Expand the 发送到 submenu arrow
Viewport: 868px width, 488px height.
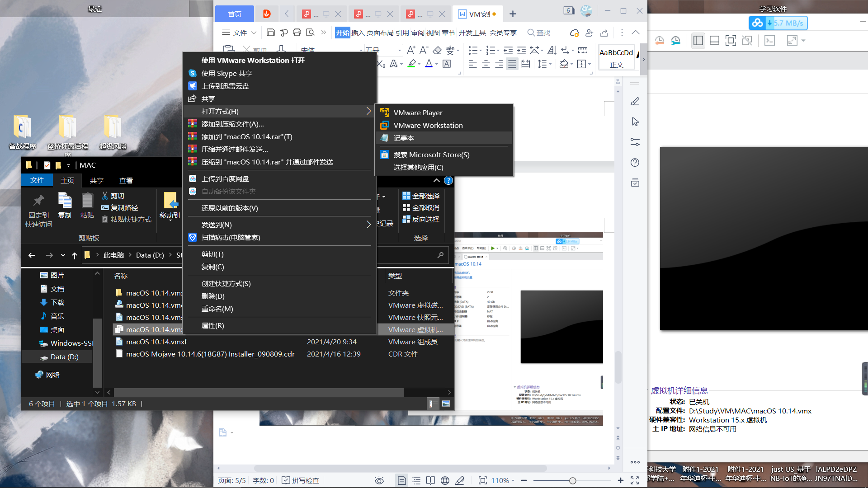(368, 225)
